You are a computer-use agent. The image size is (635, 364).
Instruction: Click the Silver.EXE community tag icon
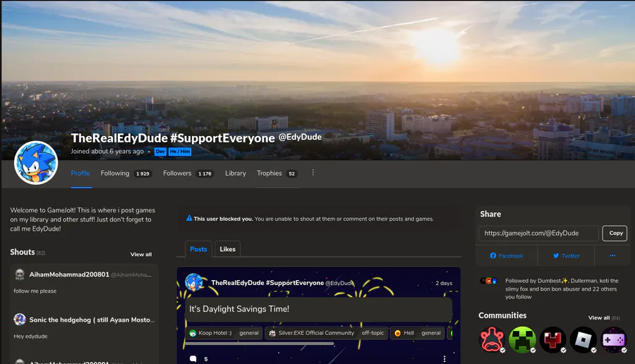[272, 333]
